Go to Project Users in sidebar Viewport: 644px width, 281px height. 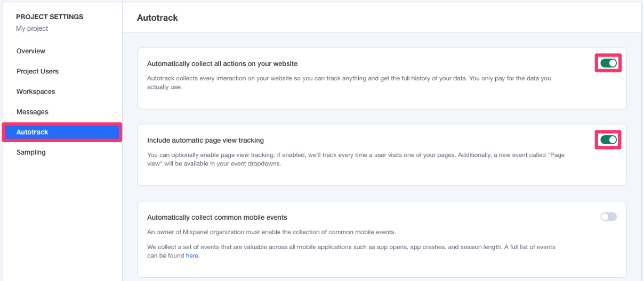coord(37,71)
